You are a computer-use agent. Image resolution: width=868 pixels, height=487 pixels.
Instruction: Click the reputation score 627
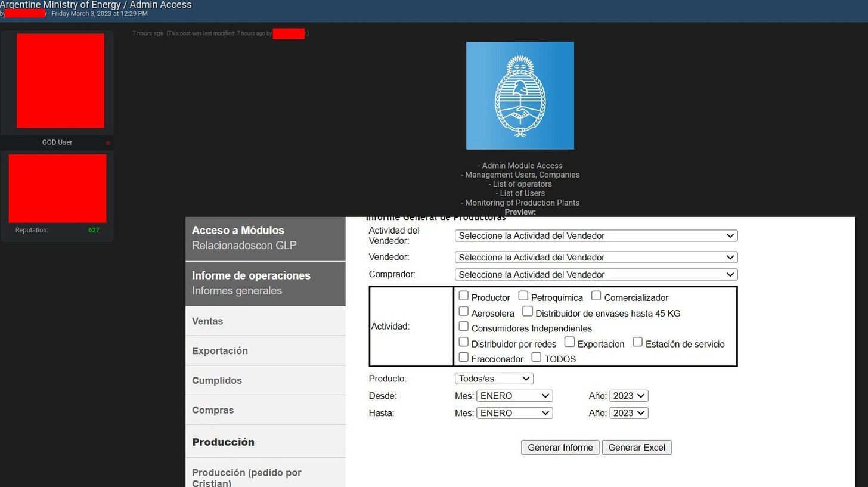[94, 230]
